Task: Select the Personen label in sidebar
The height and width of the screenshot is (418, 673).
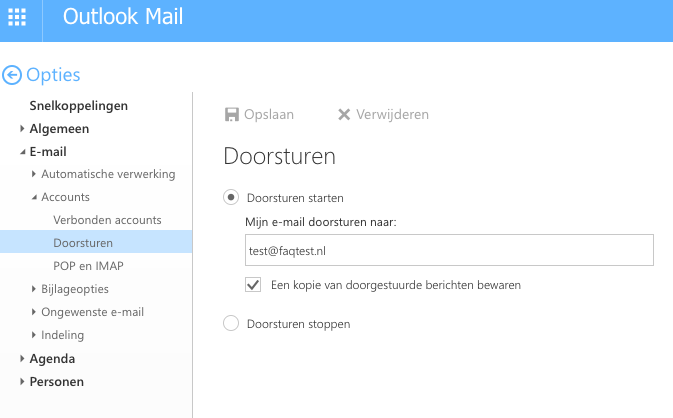Action: (57, 382)
